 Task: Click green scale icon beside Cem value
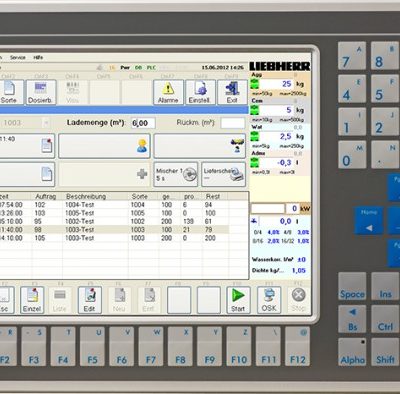255,110
